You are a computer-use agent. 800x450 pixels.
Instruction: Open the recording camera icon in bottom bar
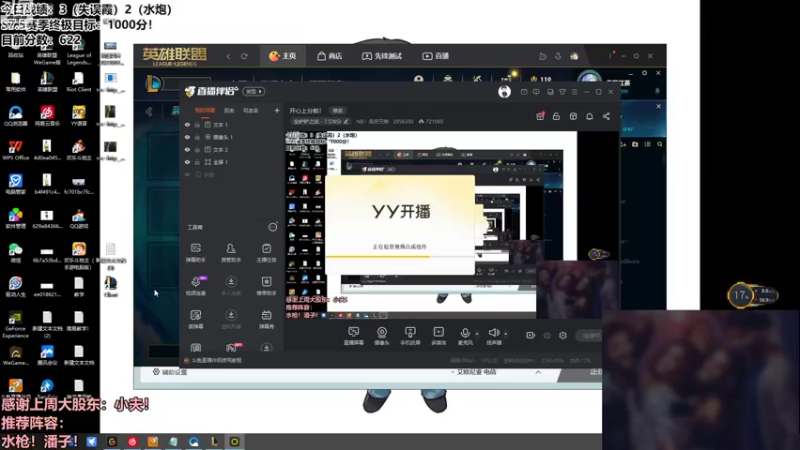[x=531, y=335]
